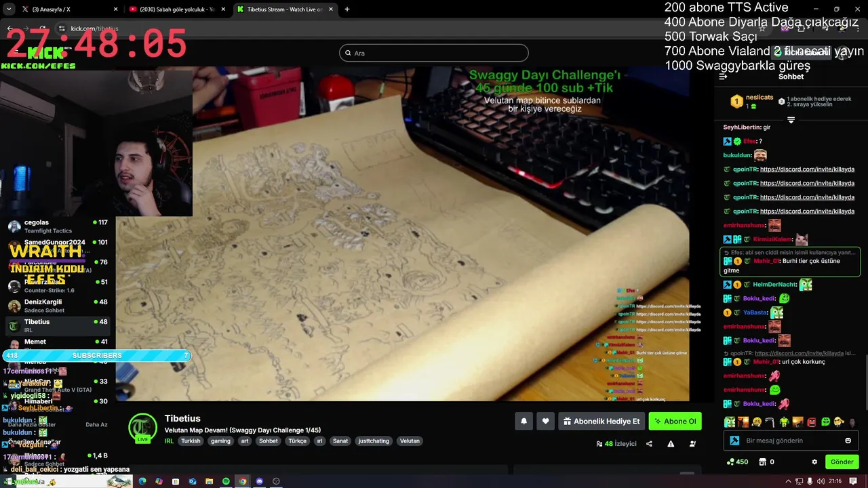Open the first discord.com/invite/killayda chat link
Viewport: 868px width, 488px height.
coord(807,169)
